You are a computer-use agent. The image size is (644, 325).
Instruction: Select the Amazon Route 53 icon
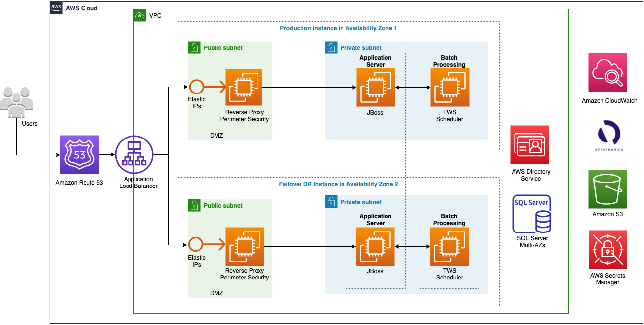[x=79, y=155]
